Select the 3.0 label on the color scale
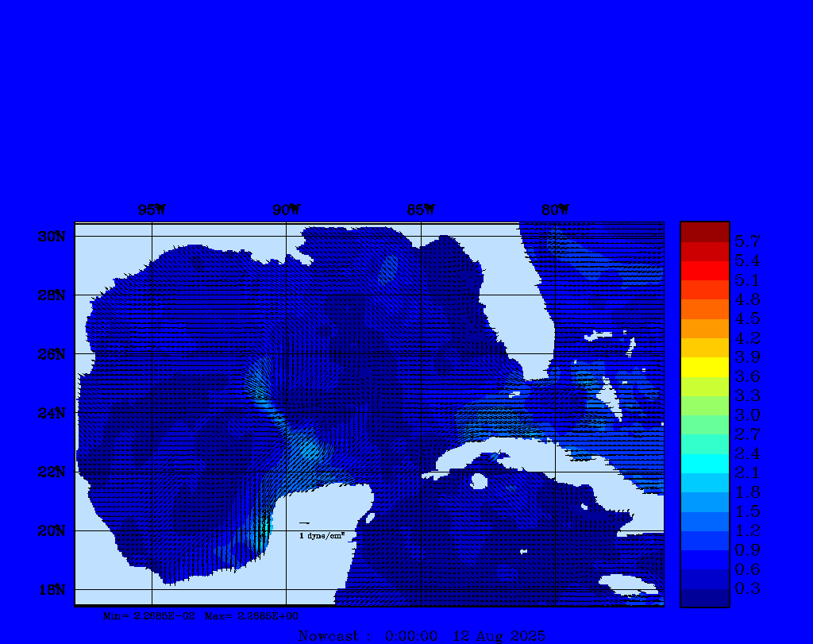 point(747,415)
